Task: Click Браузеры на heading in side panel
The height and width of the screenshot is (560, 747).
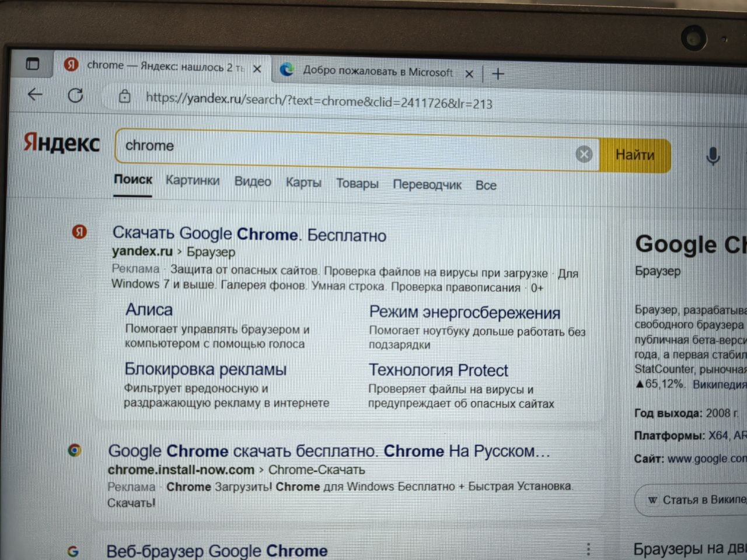Action: (690, 549)
